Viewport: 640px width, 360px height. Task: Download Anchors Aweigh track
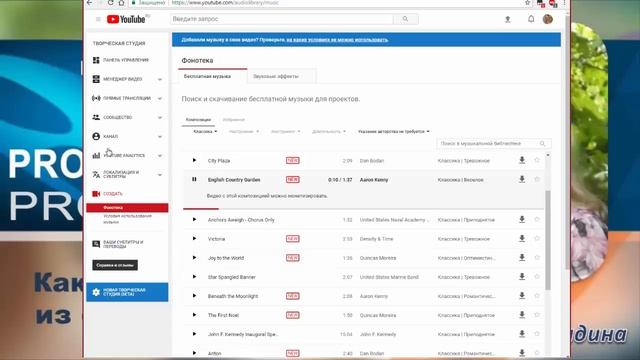(x=522, y=220)
